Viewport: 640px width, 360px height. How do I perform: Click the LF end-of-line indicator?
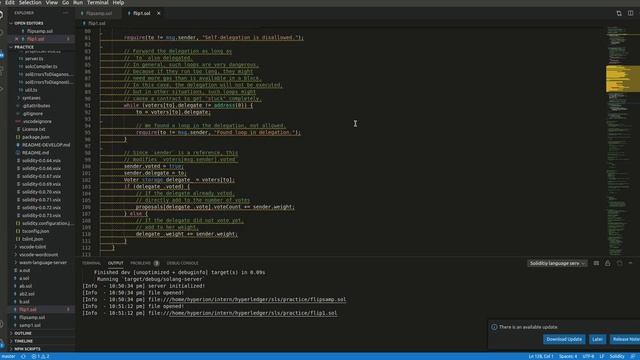tap(602, 356)
